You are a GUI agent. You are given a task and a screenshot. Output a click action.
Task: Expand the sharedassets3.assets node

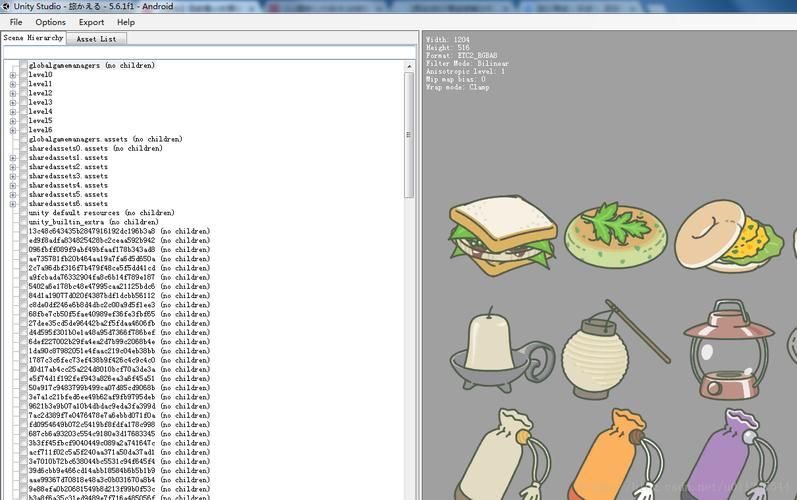13,176
